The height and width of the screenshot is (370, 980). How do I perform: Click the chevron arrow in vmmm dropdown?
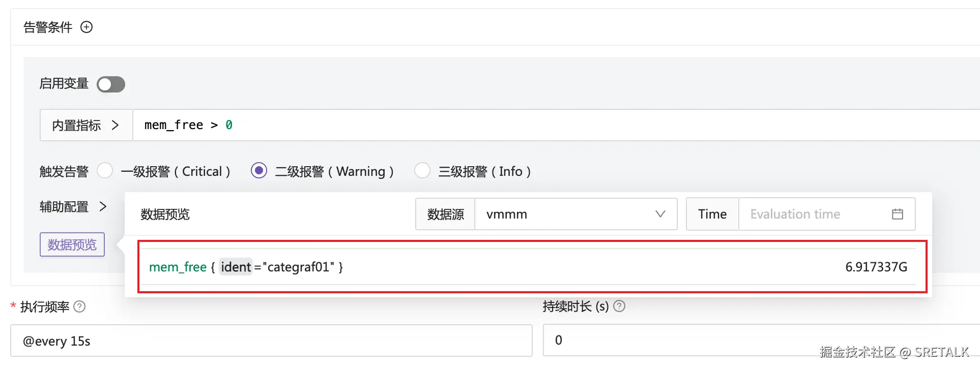(x=660, y=214)
